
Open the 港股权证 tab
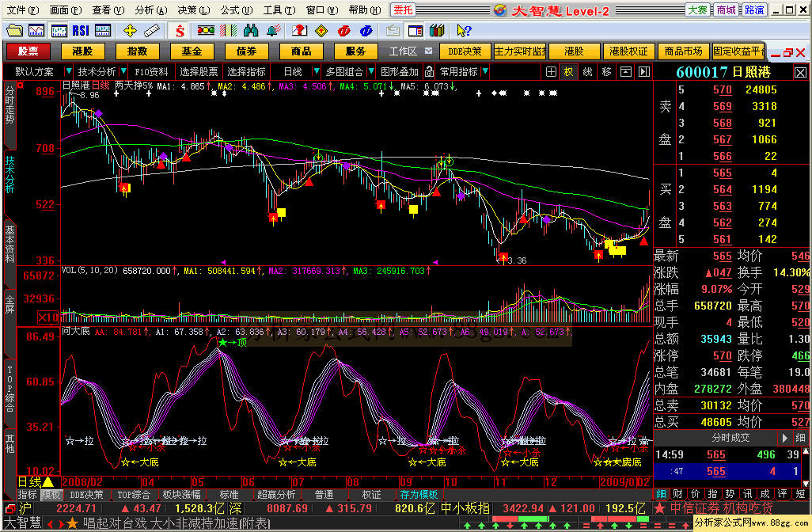coord(628,51)
